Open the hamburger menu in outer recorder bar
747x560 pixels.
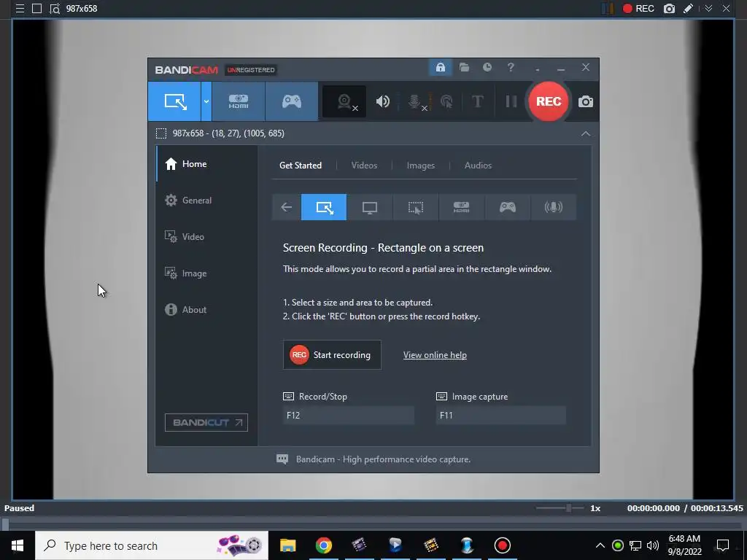coord(20,9)
